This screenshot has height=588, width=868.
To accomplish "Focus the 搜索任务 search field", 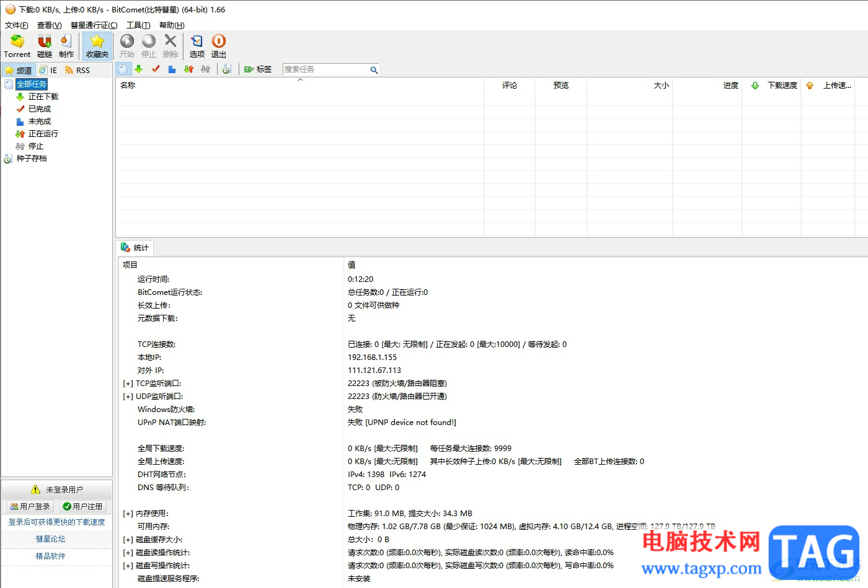I will click(325, 69).
